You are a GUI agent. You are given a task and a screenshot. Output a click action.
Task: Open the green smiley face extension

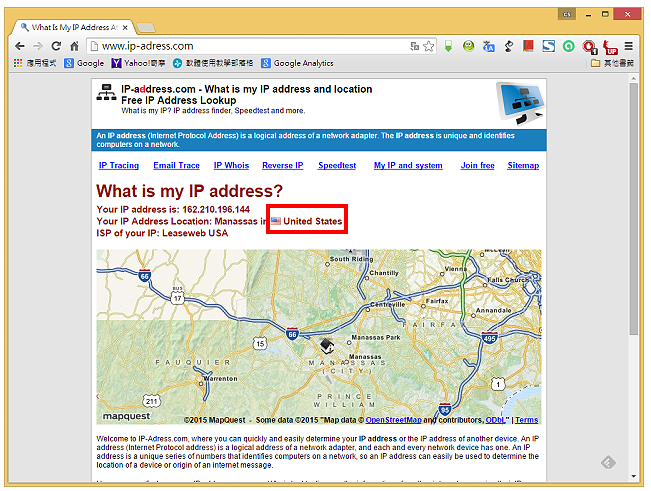(468, 46)
